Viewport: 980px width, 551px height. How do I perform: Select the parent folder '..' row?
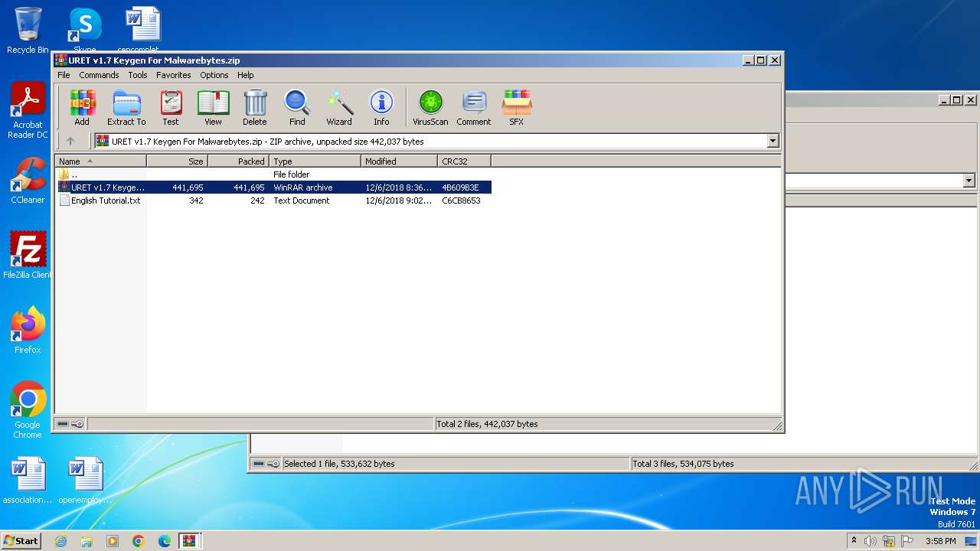point(273,174)
